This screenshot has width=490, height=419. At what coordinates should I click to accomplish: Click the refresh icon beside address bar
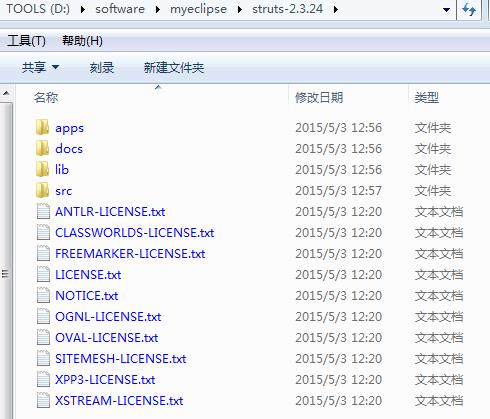coord(469,10)
